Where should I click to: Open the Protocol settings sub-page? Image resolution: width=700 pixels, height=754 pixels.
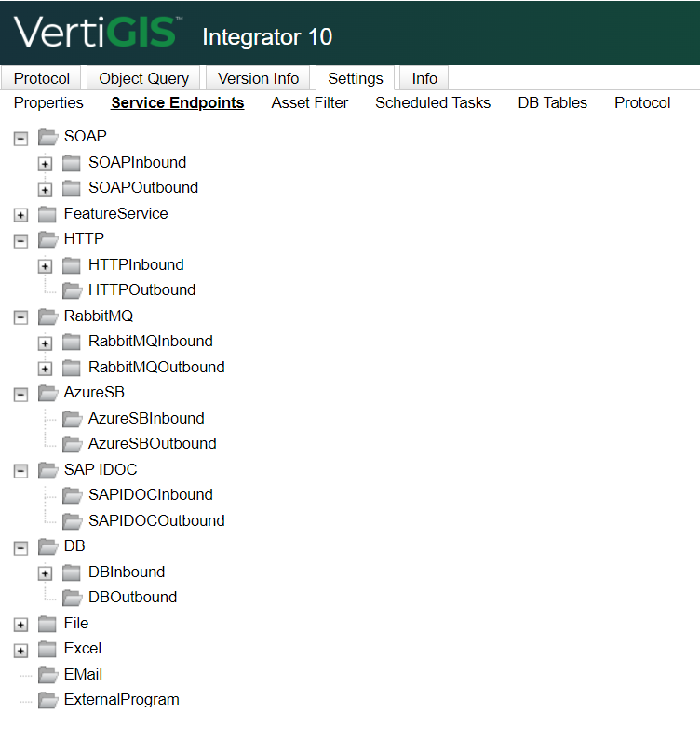click(642, 102)
